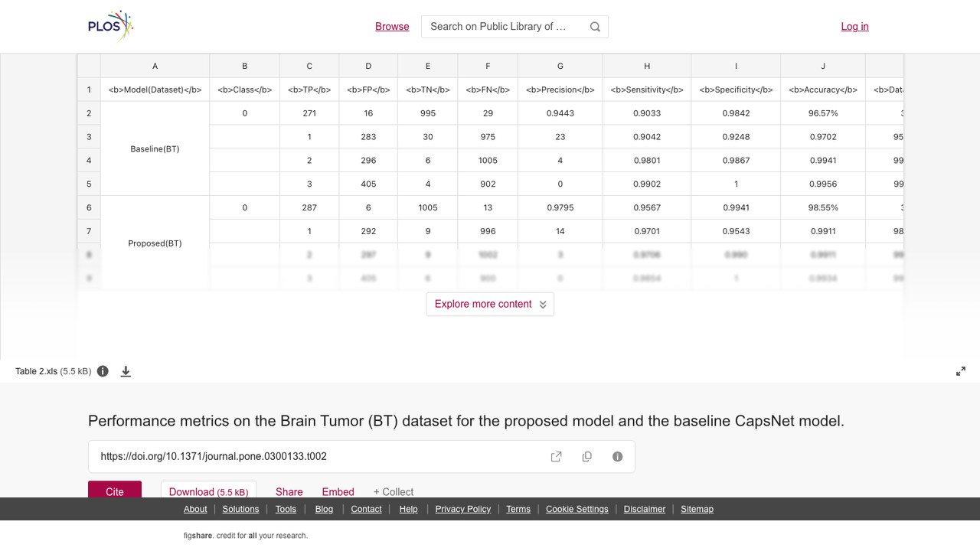Click the Download (5.5 kB) button

click(208, 490)
